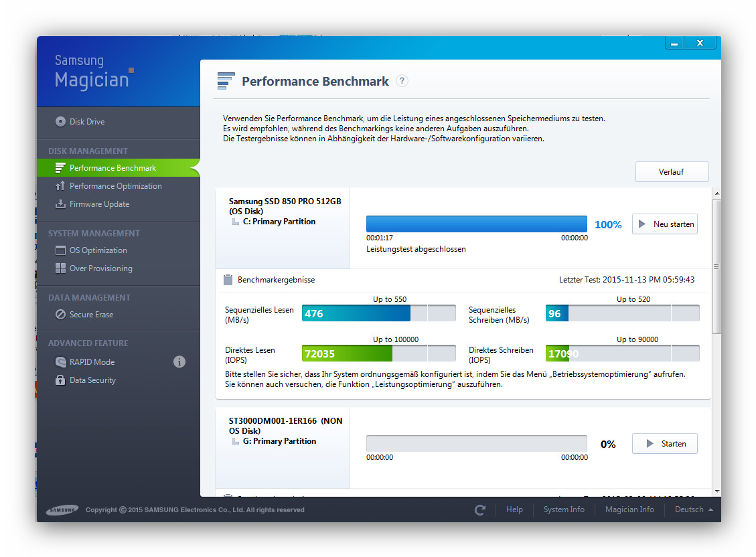756x557 pixels.
Task: Click Leistungstest abgeschlossen status text
Action: (416, 249)
